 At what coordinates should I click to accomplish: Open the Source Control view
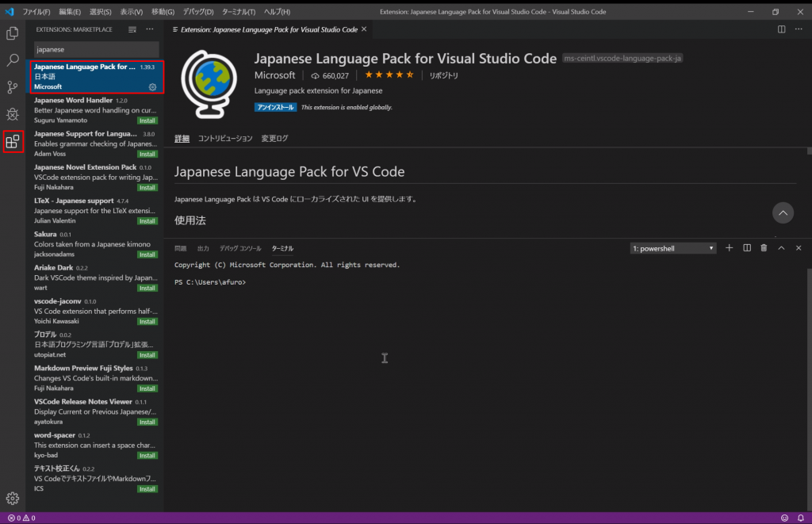13,87
